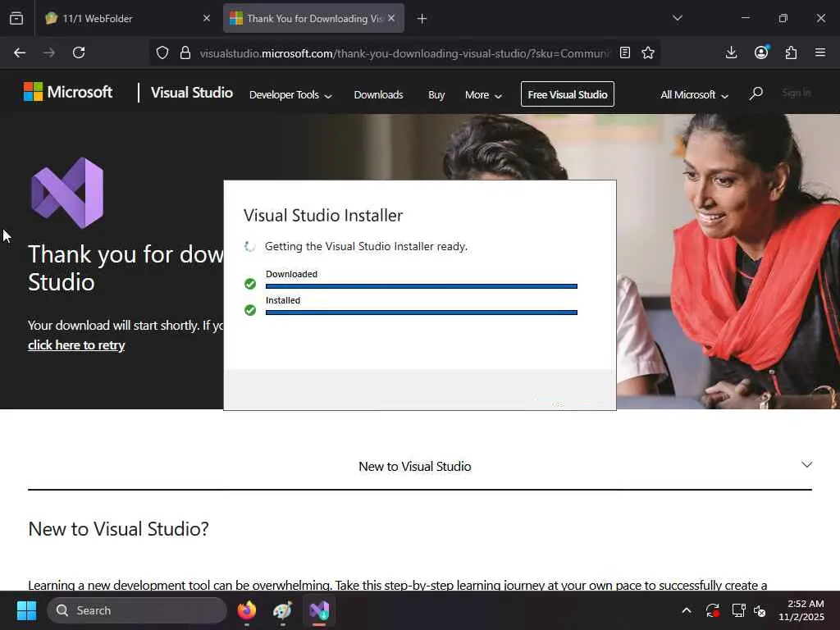Click the Installed green checkmark

click(250, 309)
